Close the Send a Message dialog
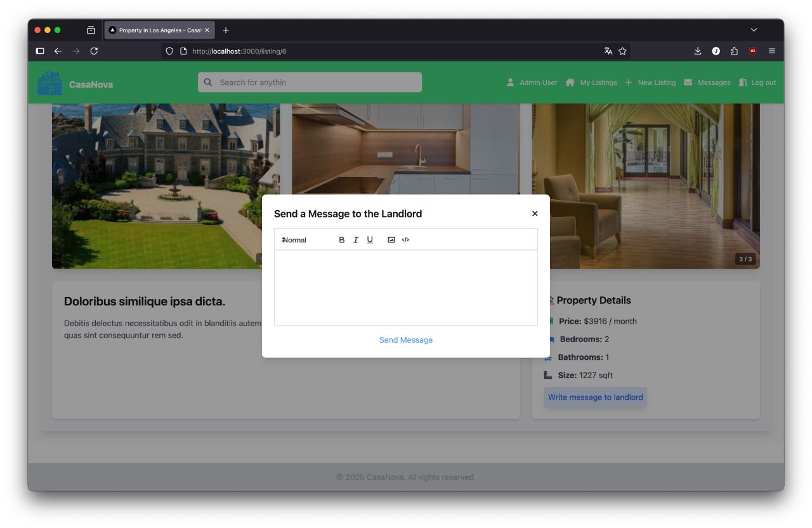This screenshot has width=812, height=528. (x=535, y=214)
